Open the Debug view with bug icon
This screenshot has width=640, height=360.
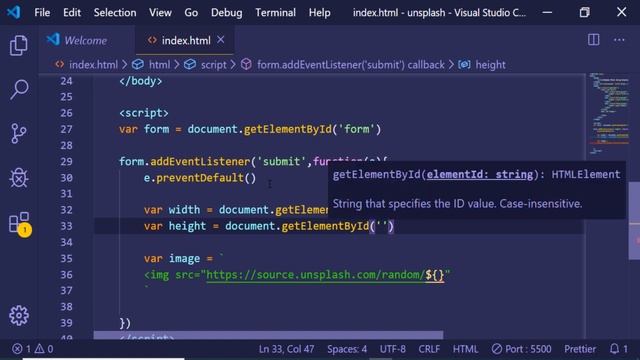point(19,178)
